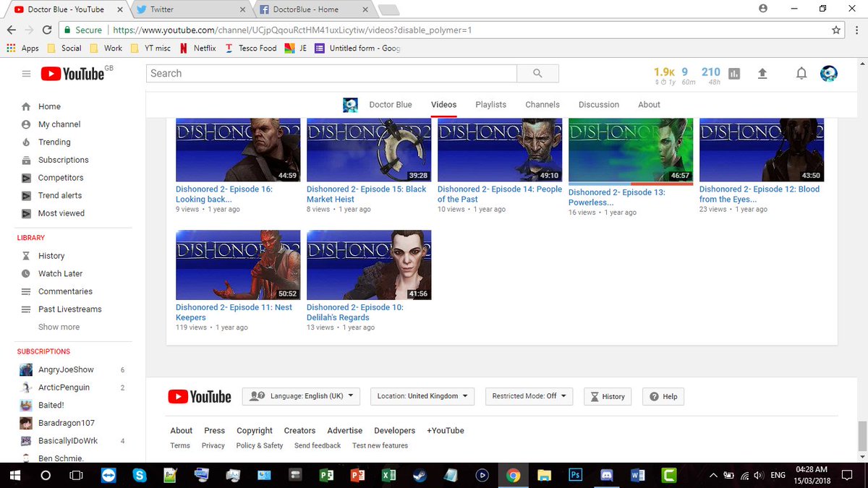The height and width of the screenshot is (488, 868).
Task: Click the search magnifier button
Action: (537, 73)
